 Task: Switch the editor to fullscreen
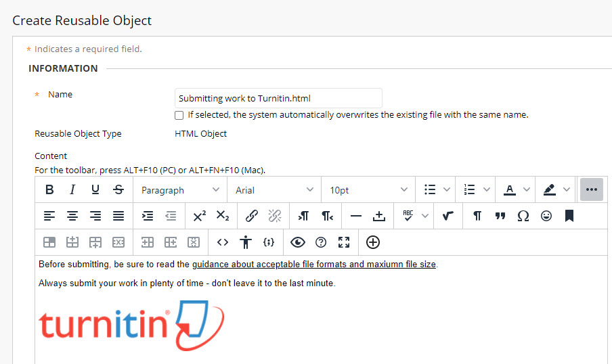(x=344, y=242)
